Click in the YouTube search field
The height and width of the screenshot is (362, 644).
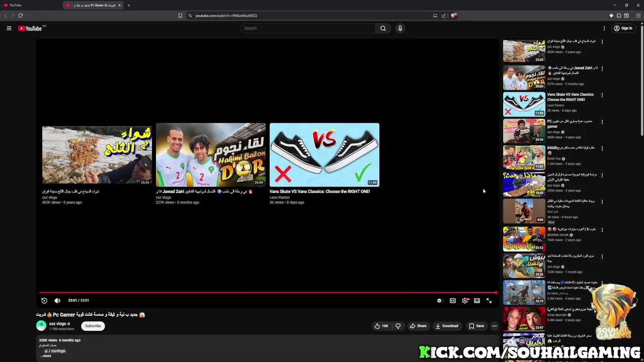coord(308,28)
